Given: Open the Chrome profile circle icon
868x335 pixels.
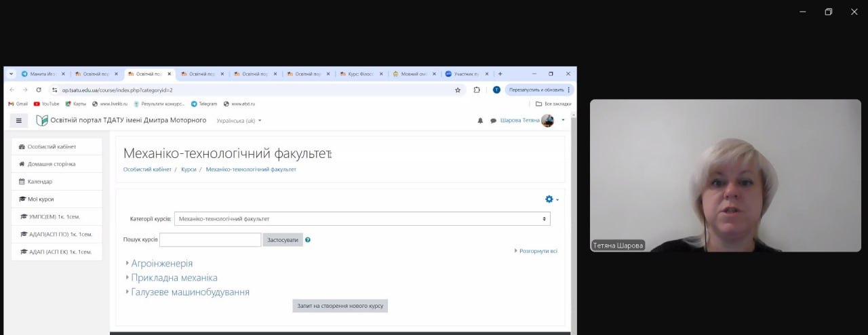Looking at the screenshot, I should (x=496, y=90).
